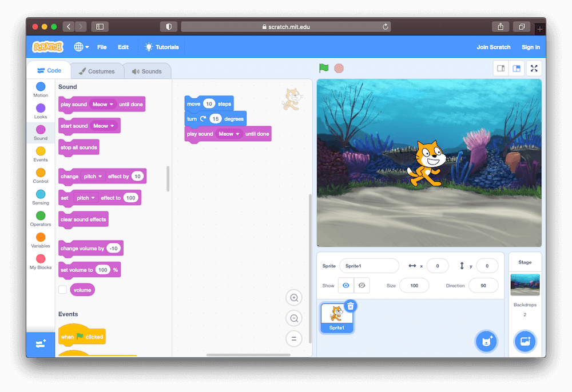572x392 pixels.
Task: Click the clear sound effects block
Action: coord(83,219)
